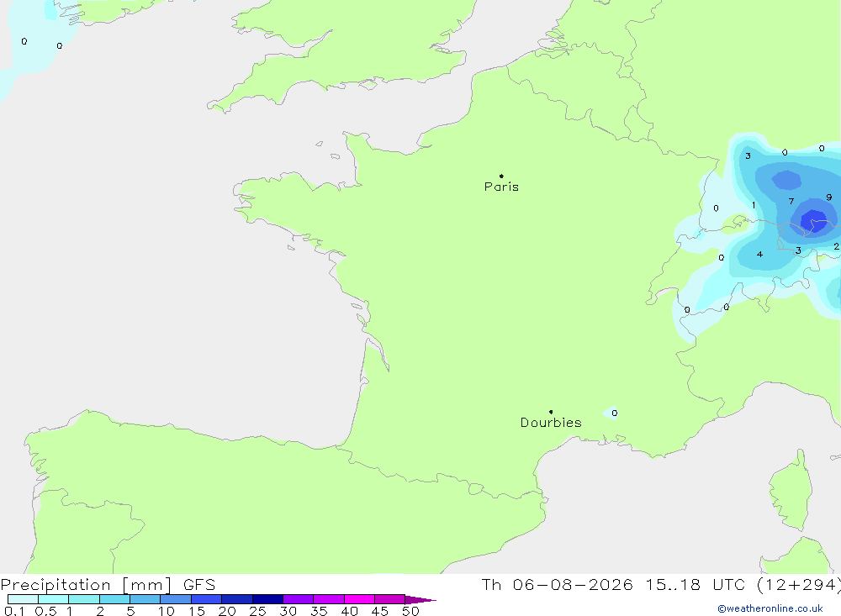Screen dimensions: 841x616
Task: Click the precipitation value '7' on the map
Action: click(x=791, y=201)
